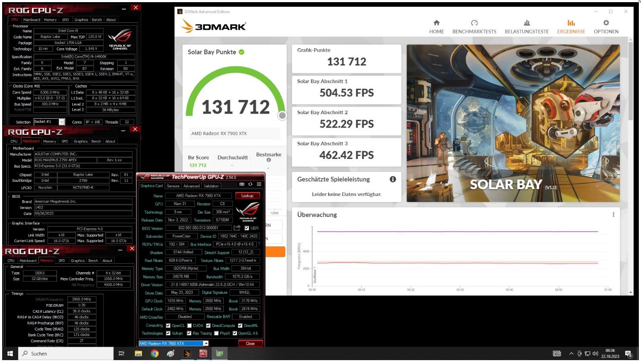Open File Explorer from the taskbar

coord(138,354)
